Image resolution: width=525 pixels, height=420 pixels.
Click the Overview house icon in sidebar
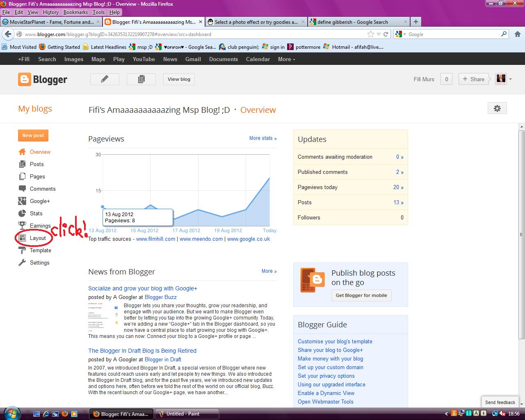[22, 152]
